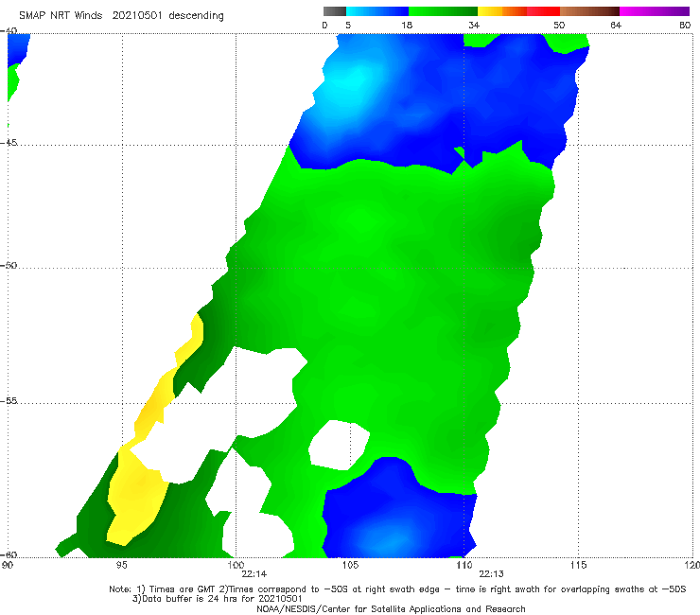Click the longitude label '110' on the bottom axis

point(464,565)
